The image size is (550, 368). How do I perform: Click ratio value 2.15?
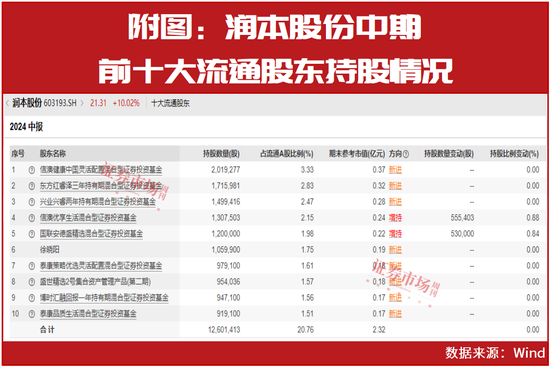(x=307, y=218)
